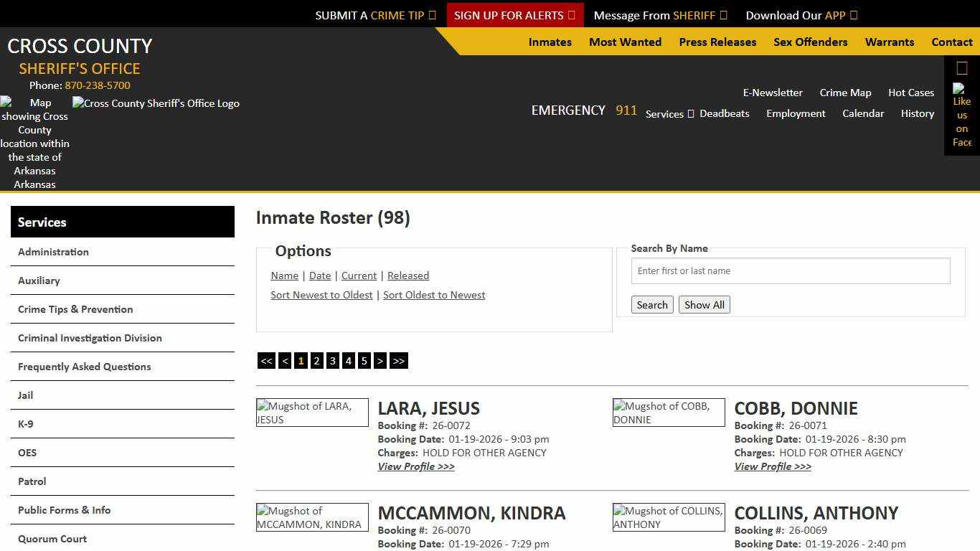Viewport: 980px width, 551px height.
Task: Toggle the Released inmates filter
Action: point(408,275)
